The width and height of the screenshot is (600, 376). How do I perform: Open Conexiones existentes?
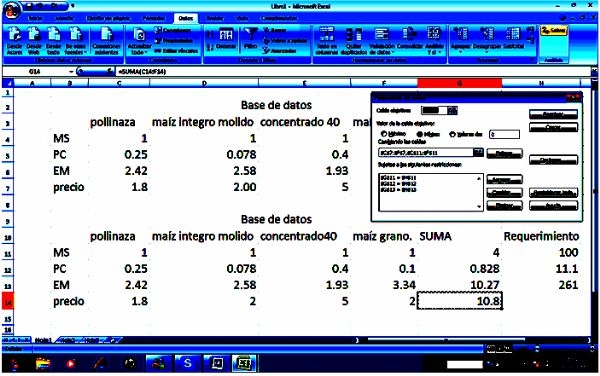(x=107, y=41)
